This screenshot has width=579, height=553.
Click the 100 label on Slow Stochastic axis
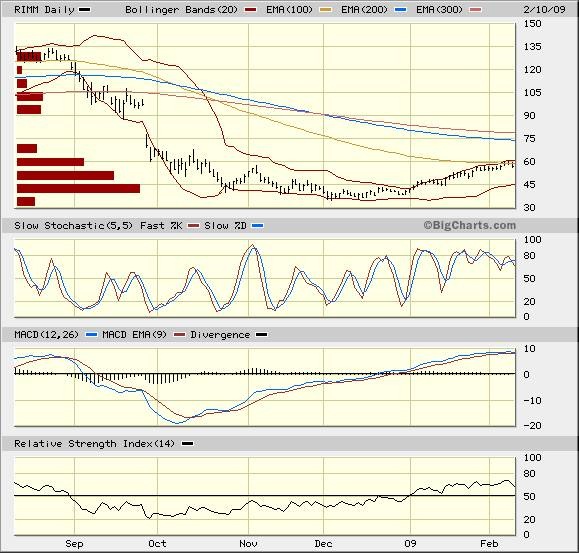pyautogui.click(x=532, y=240)
